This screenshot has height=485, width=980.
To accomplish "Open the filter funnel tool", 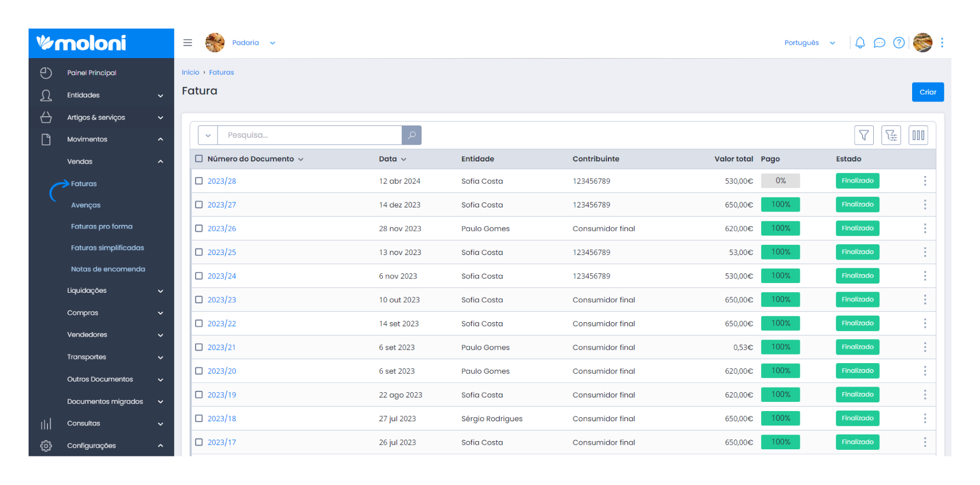I will tap(864, 135).
